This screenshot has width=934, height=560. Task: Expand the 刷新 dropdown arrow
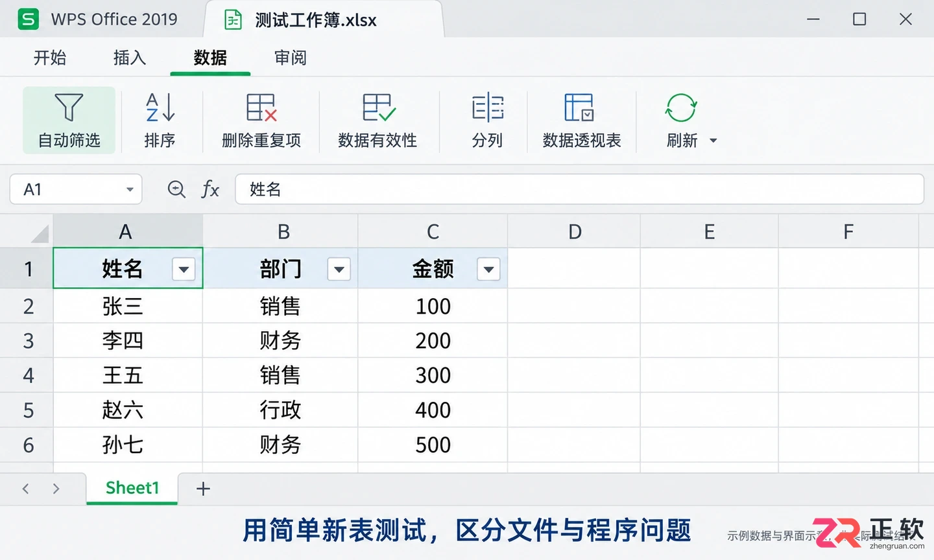(713, 141)
